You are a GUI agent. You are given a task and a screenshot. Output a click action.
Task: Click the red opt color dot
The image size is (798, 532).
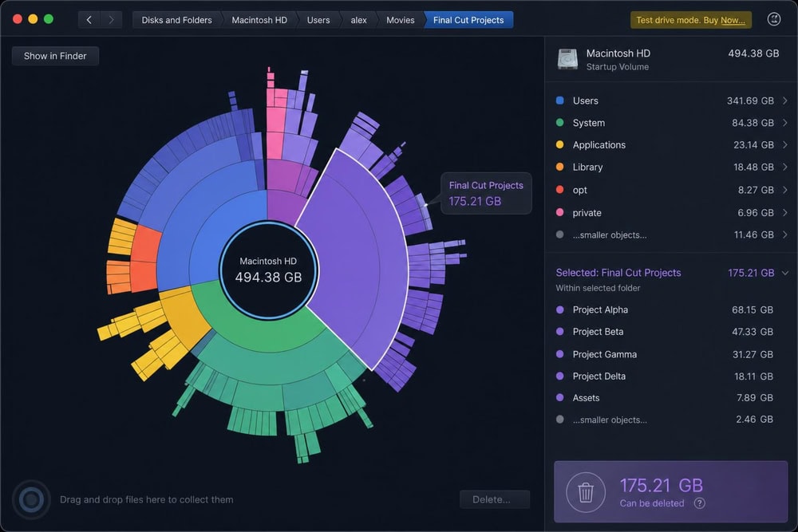tap(560, 190)
